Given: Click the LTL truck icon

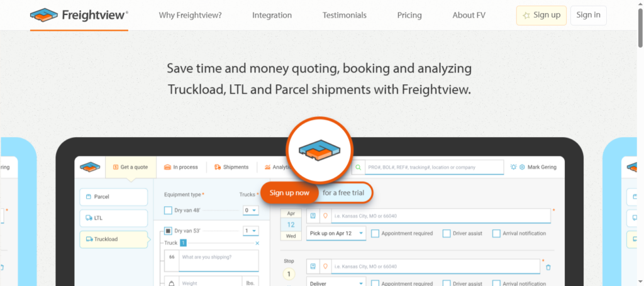Looking at the screenshot, I should pos(89,218).
